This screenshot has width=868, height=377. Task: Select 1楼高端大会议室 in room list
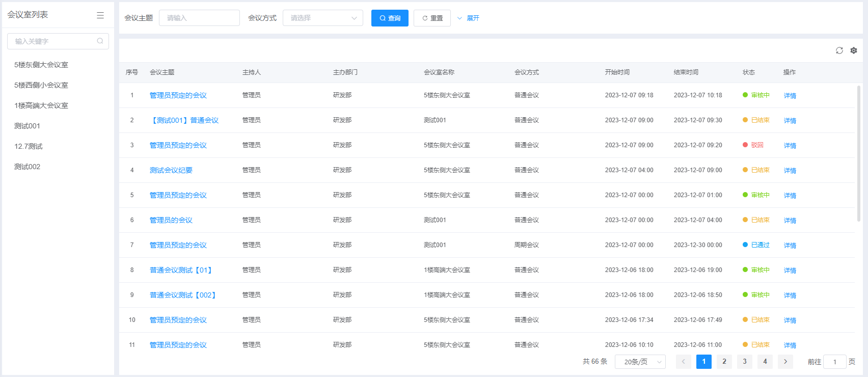click(41, 105)
